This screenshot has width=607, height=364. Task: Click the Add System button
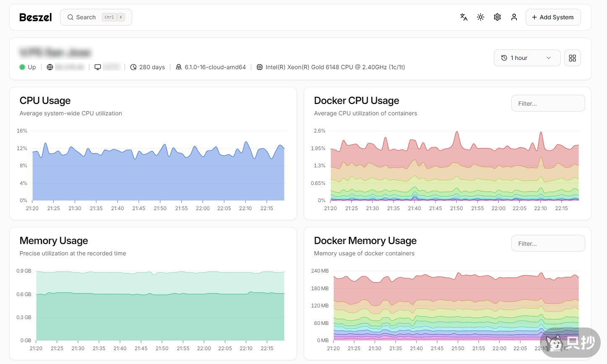pos(553,17)
